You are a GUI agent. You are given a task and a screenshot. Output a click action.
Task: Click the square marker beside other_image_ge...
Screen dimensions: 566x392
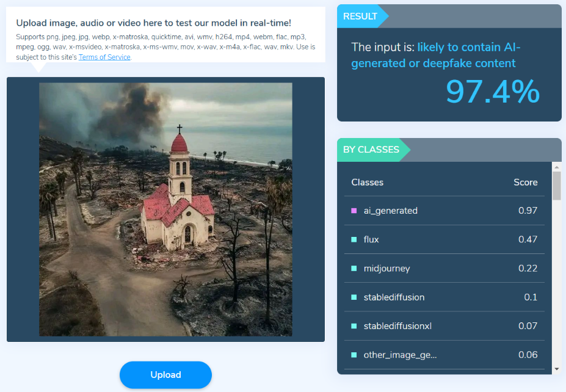click(x=354, y=355)
